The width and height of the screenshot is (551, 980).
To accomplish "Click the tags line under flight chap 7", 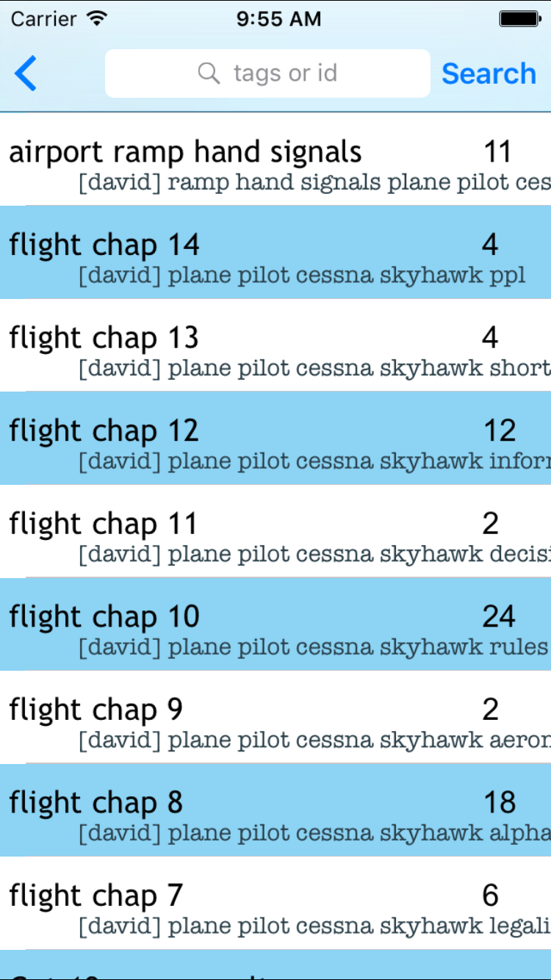I will (x=314, y=926).
